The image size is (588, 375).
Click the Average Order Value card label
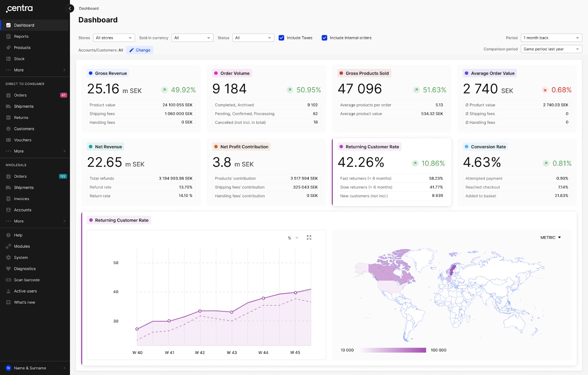(490, 73)
